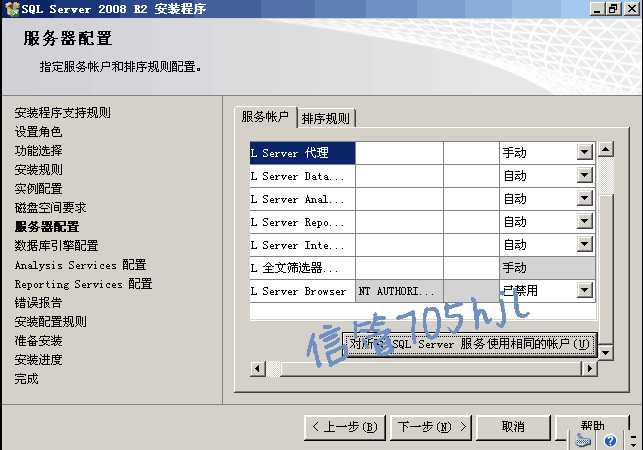
Task: Open help with 帮助 button
Action: pos(592,426)
